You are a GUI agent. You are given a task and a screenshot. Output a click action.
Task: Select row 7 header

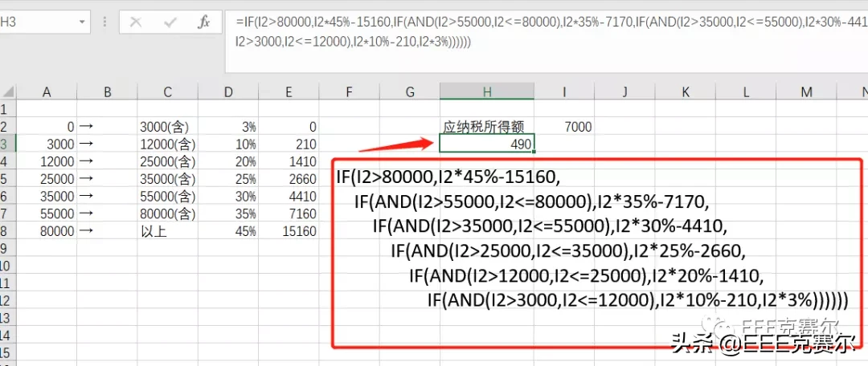[x=7, y=213]
